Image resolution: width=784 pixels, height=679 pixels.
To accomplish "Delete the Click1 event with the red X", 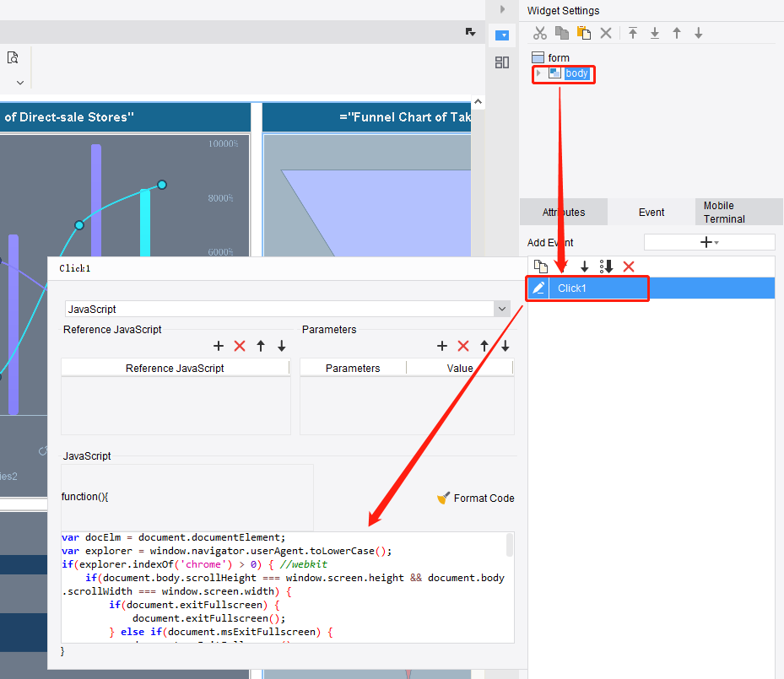I will [629, 266].
